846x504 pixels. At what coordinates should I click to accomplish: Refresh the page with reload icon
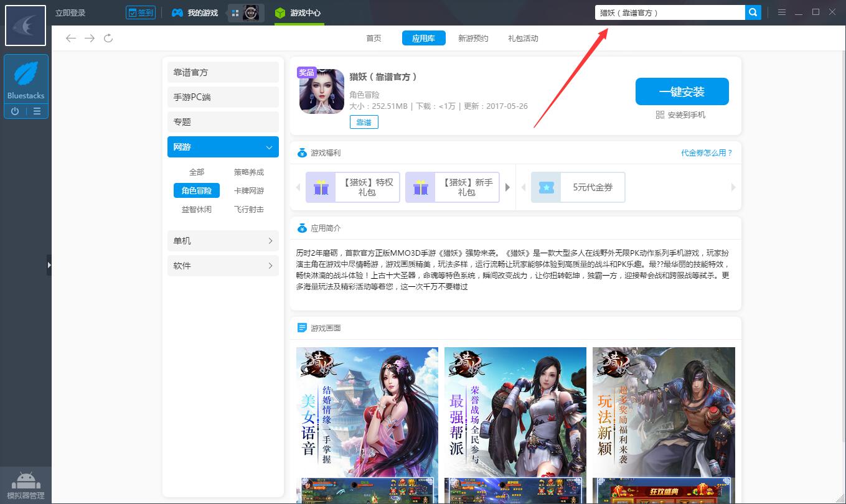[x=108, y=39]
